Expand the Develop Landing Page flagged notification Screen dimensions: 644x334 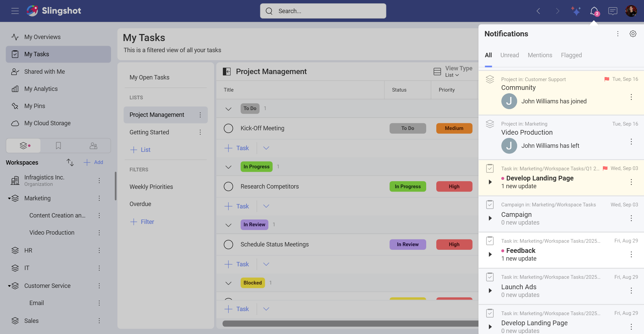490,182
